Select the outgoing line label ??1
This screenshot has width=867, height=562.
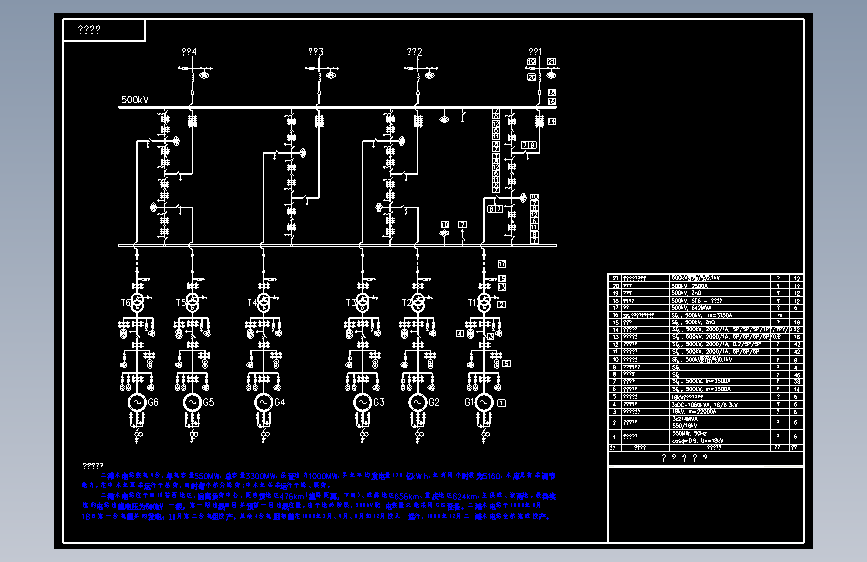point(535,51)
